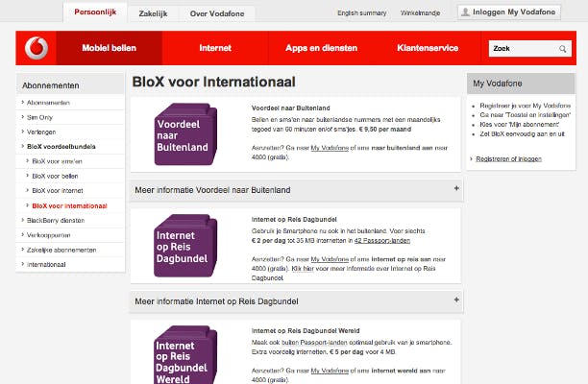Click 'Zet BloX eenvoudig aan en uit' bullet
Screen dimensions: 588x384
522,133
